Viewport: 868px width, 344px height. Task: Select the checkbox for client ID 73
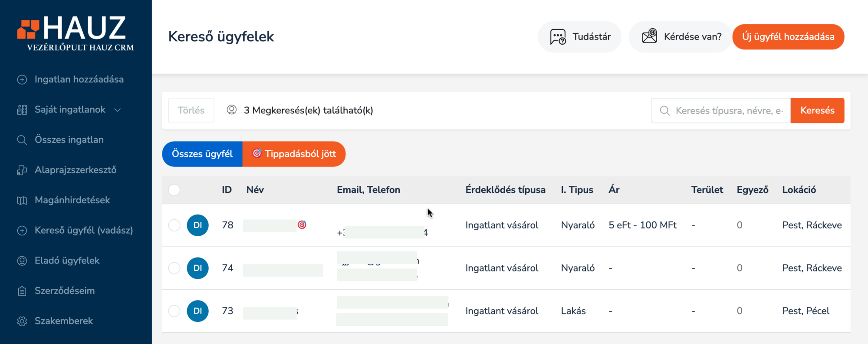[x=174, y=311]
